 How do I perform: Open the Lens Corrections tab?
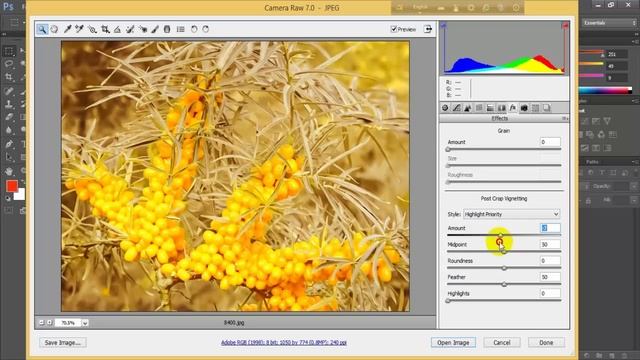pyautogui.click(x=501, y=108)
